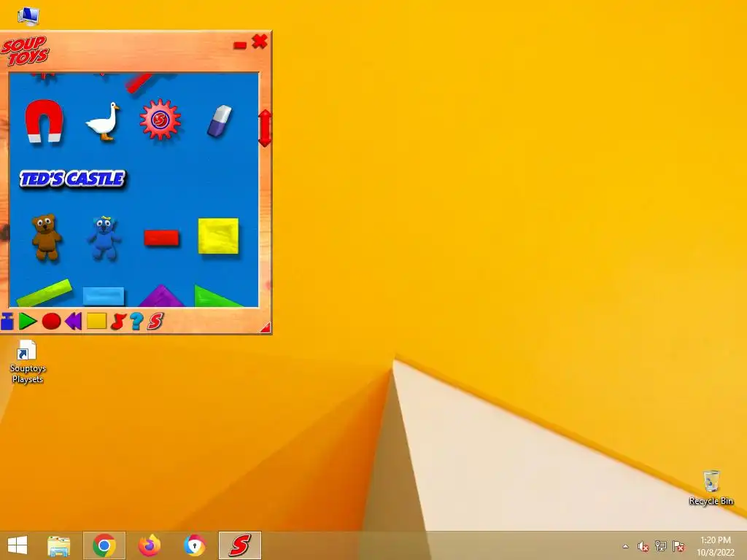
Task: Click the Soup Toys taskbar button
Action: (240, 545)
